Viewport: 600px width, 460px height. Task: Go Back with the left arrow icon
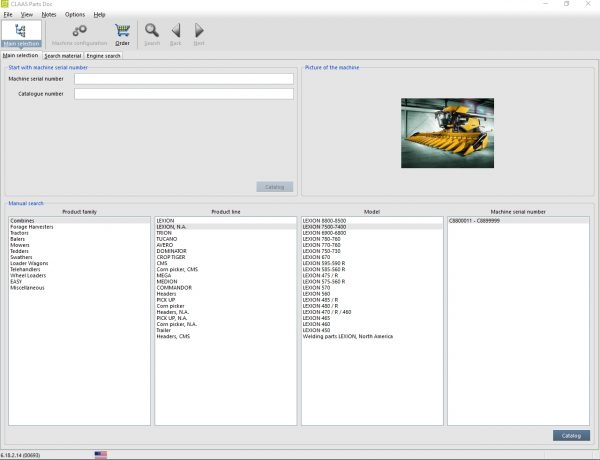(176, 34)
